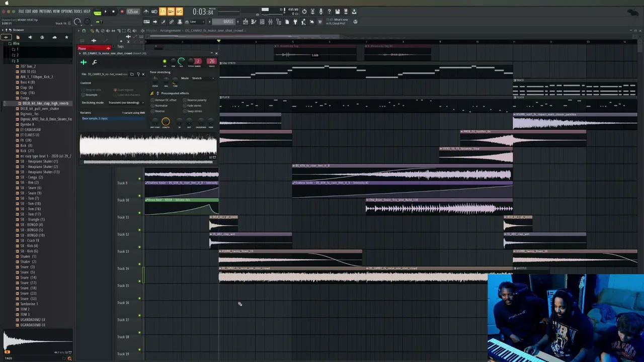Switch the Pat/Song mode toggle
The image size is (644, 362).
[x=97, y=12]
